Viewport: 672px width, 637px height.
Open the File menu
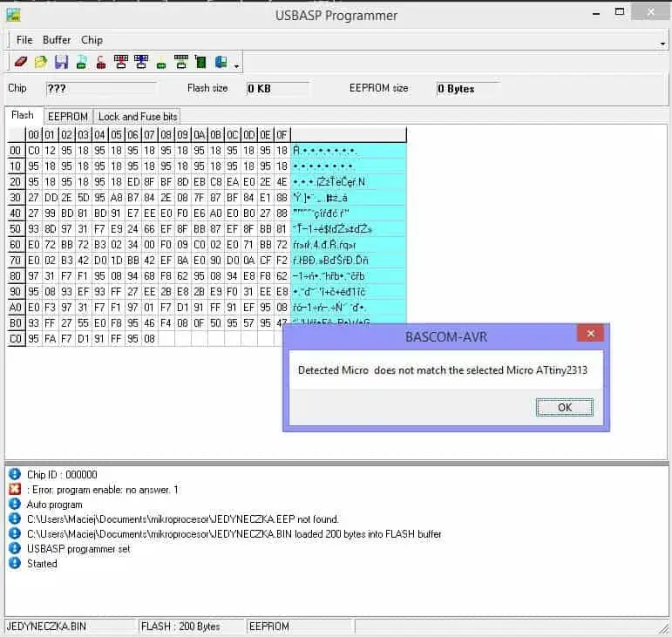(x=24, y=40)
